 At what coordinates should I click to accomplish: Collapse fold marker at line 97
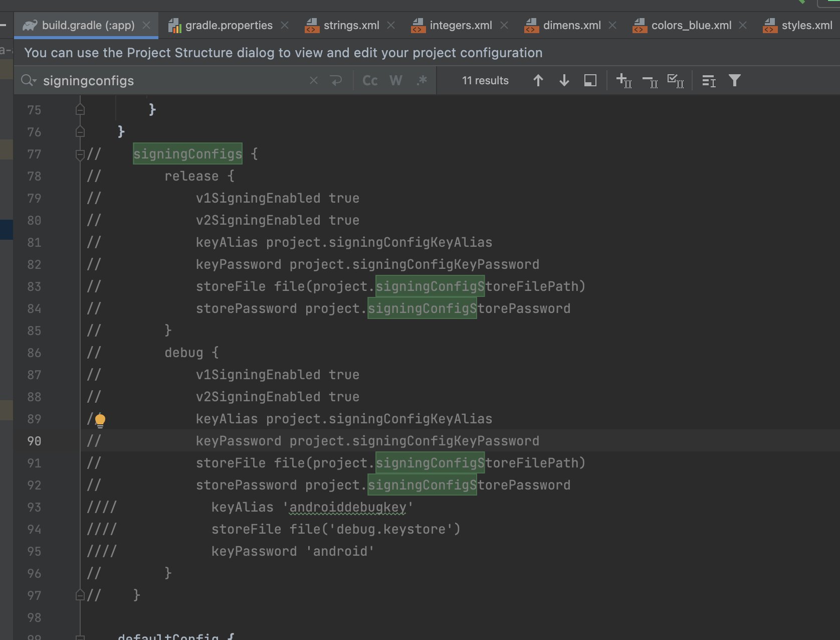[x=80, y=595]
